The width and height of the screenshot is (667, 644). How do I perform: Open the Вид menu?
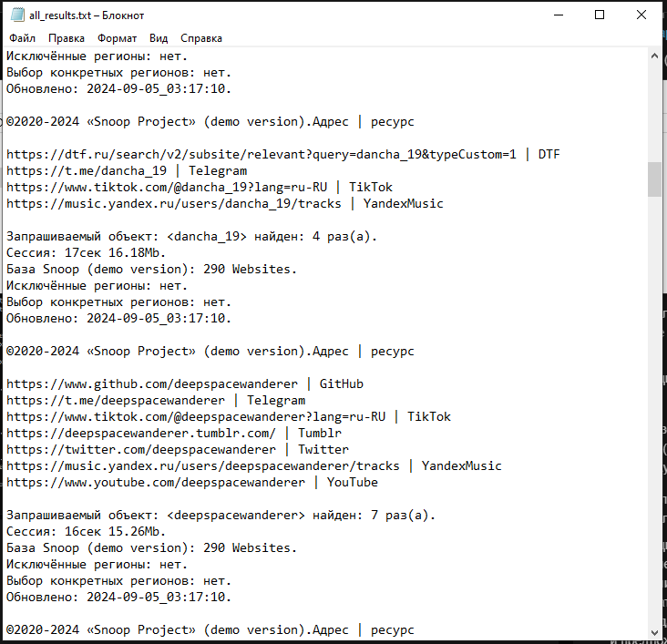159,38
